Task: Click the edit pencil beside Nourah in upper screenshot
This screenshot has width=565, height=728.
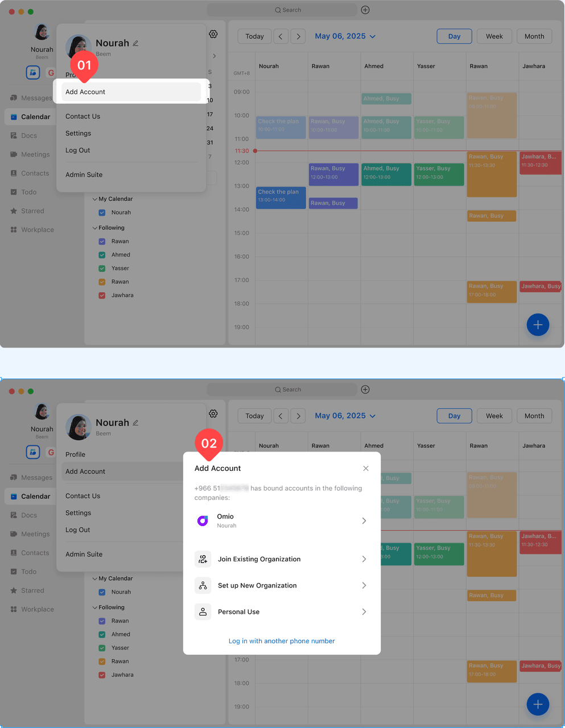Action: 135,43
